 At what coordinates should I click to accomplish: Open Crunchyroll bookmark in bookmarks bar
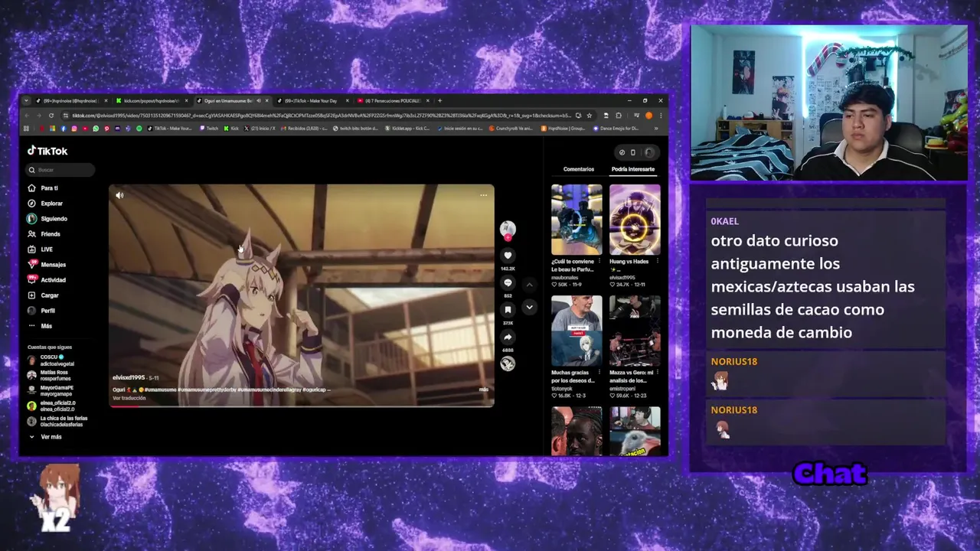coord(511,129)
